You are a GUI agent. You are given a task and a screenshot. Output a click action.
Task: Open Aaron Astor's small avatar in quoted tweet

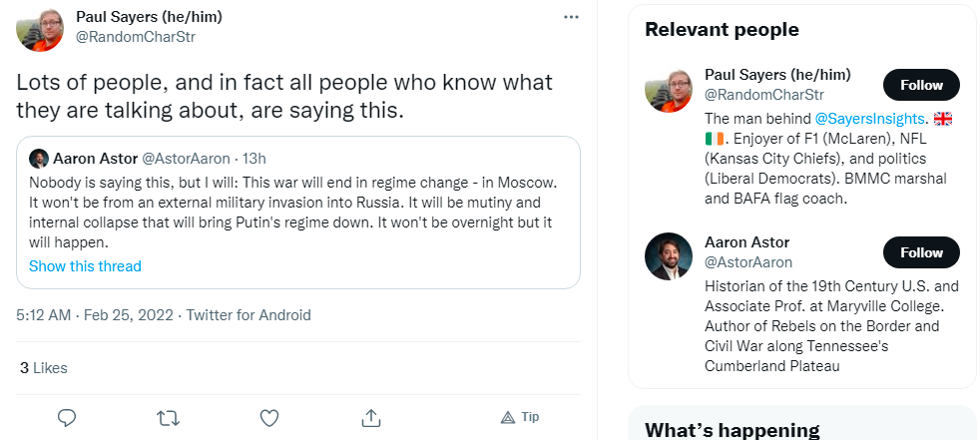click(39, 159)
